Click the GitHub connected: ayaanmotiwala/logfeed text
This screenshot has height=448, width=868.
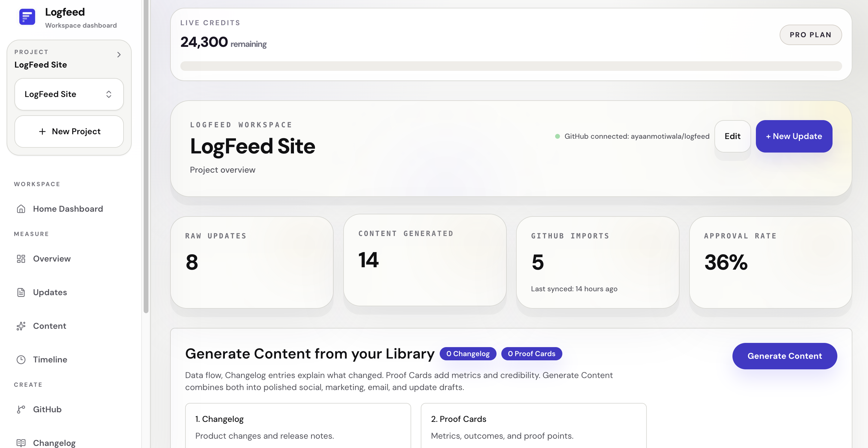click(x=637, y=136)
